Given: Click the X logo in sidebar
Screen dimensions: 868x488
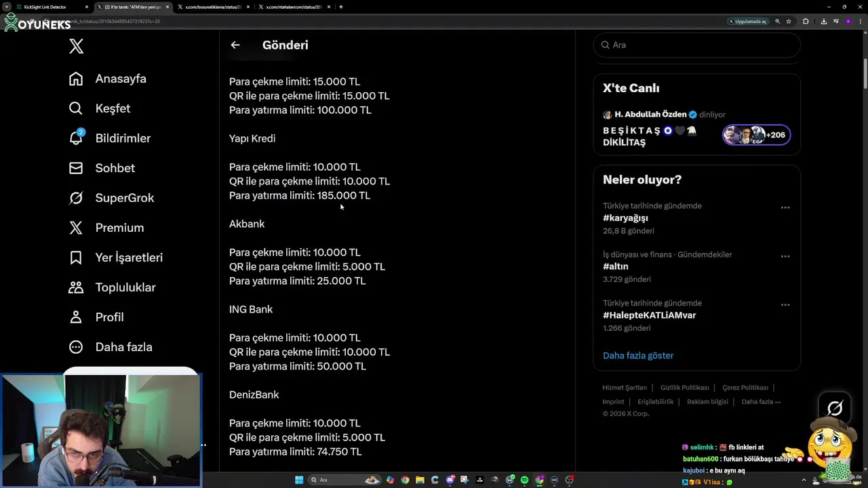Looking at the screenshot, I should (76, 46).
